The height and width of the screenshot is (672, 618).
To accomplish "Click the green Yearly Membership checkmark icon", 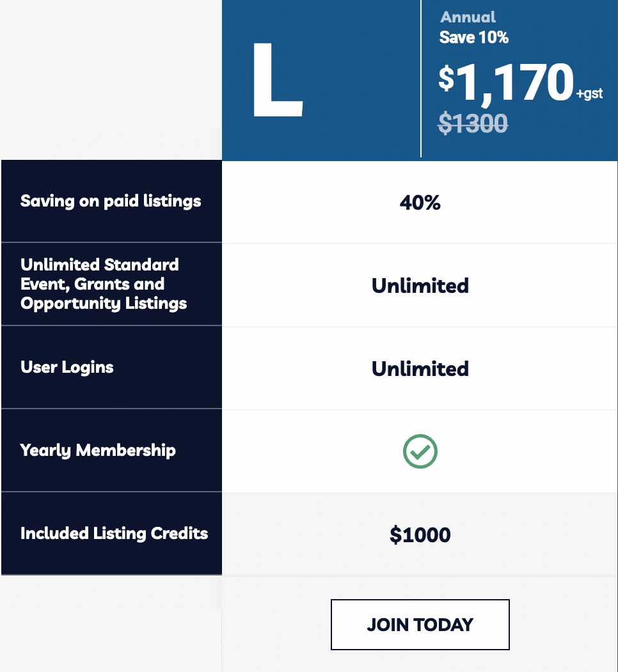I will click(x=420, y=451).
